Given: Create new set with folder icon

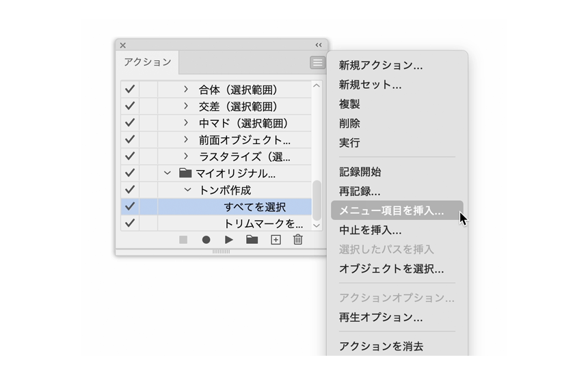Looking at the screenshot, I should coord(252,239).
